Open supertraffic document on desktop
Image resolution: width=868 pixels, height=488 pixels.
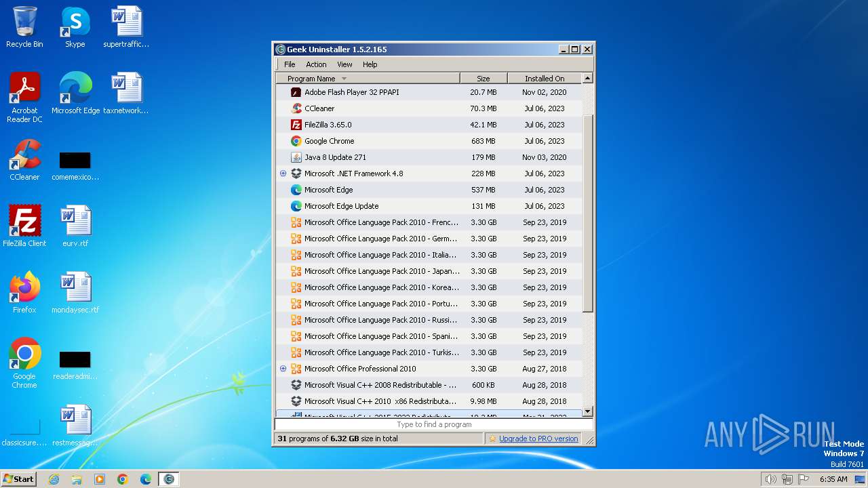click(126, 27)
